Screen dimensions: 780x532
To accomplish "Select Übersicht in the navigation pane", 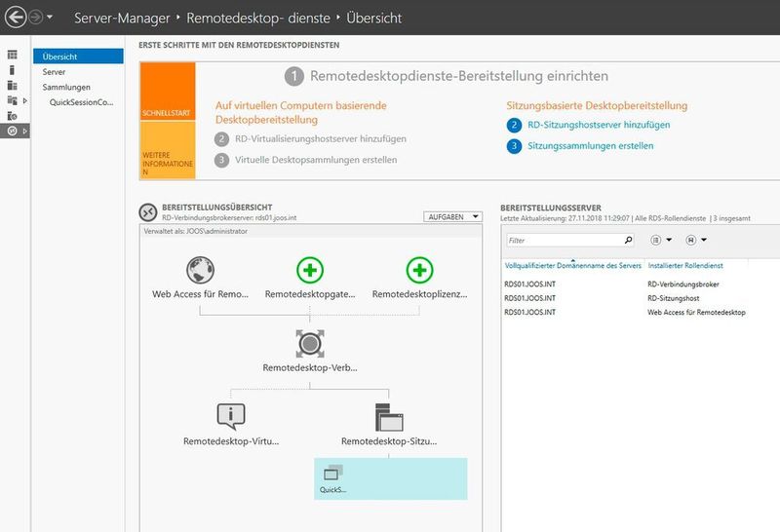I will [x=78, y=57].
